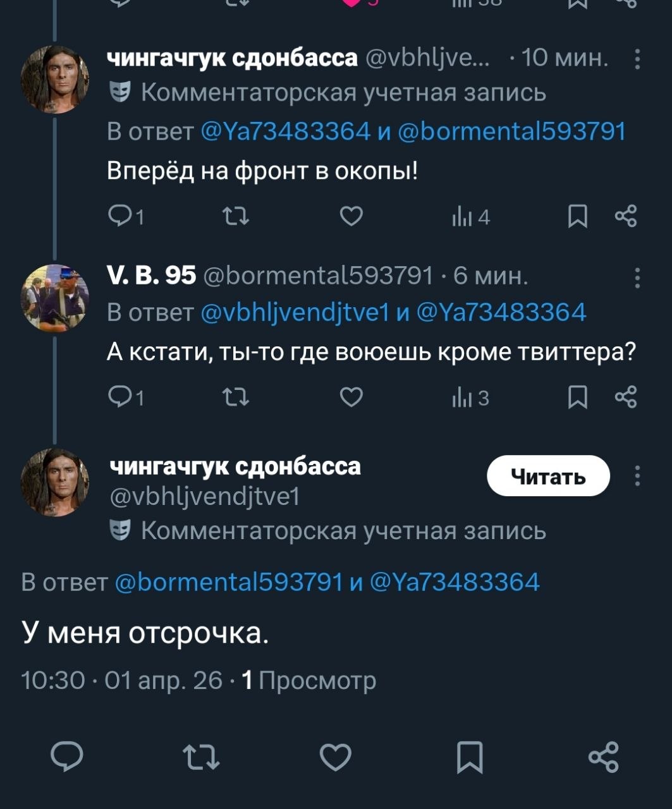The height and width of the screenshot is (809, 672).
Task: Like the "Вперёд на фронт в окопы!" tweet
Action: click(x=351, y=217)
